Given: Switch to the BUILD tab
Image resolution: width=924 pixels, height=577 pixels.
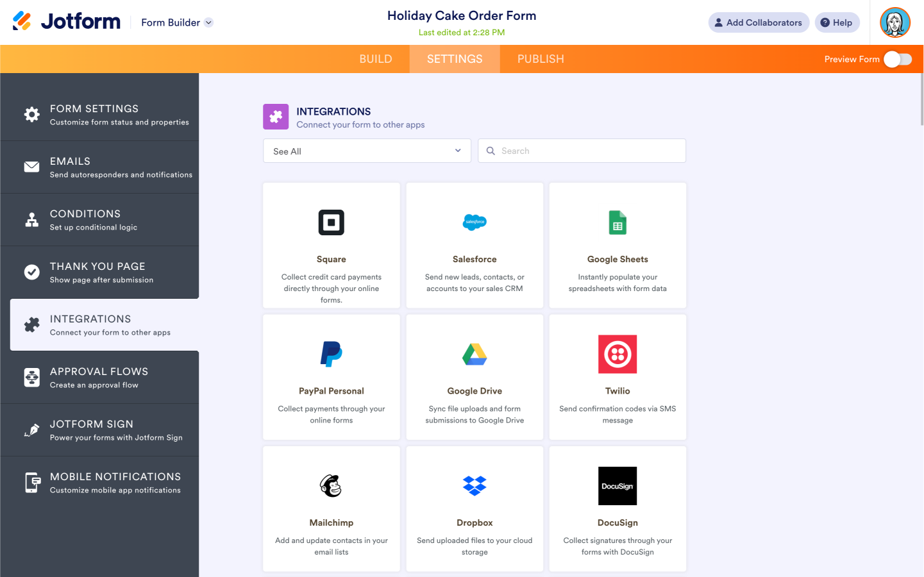Looking at the screenshot, I should (x=376, y=59).
